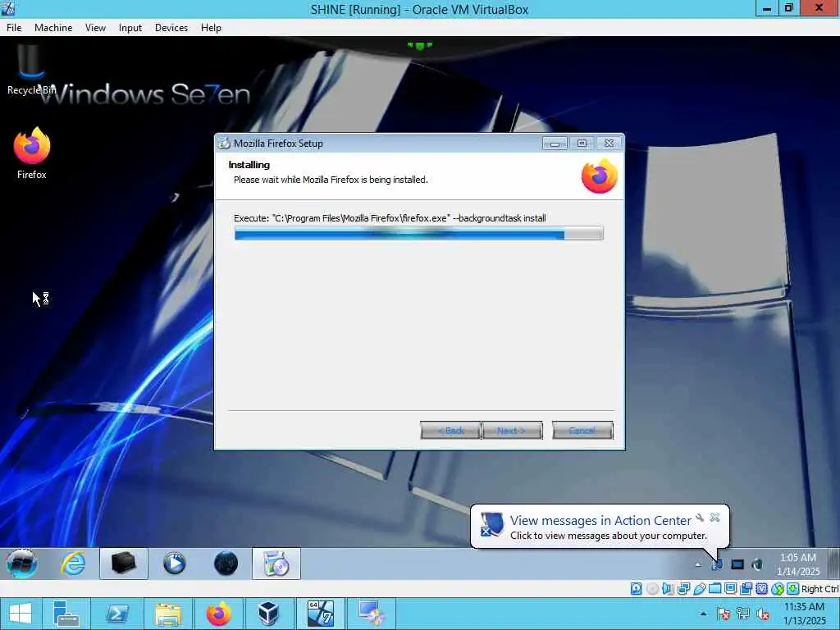Select the Recycle Bin desktop icon
Viewport: 840px width, 630px height.
(x=30, y=71)
